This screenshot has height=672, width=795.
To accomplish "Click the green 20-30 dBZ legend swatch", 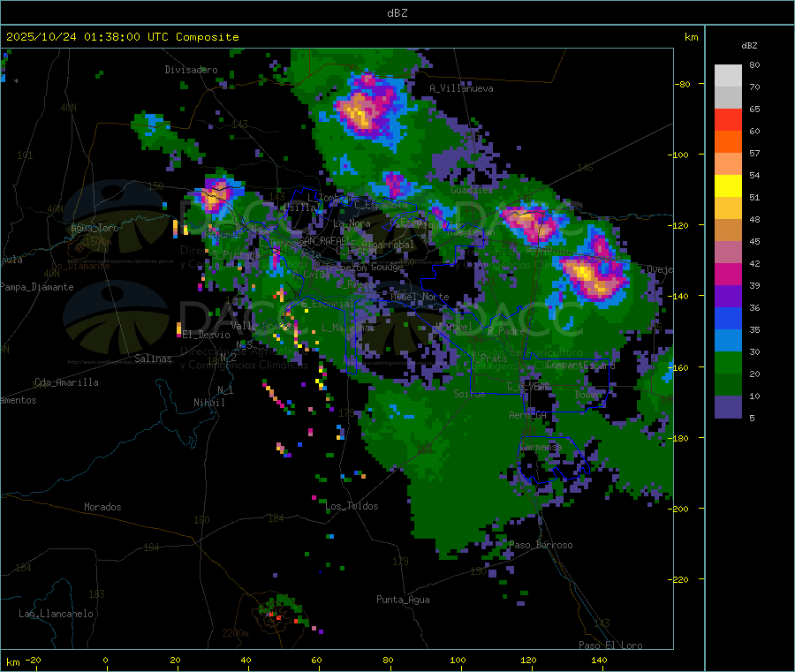I will tap(728, 362).
